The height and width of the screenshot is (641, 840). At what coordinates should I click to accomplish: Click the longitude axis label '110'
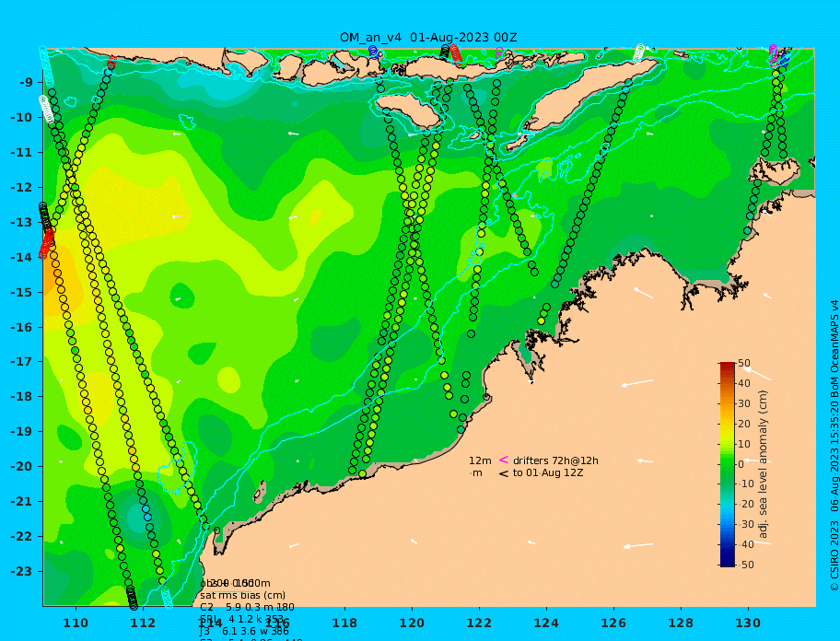pos(76,623)
